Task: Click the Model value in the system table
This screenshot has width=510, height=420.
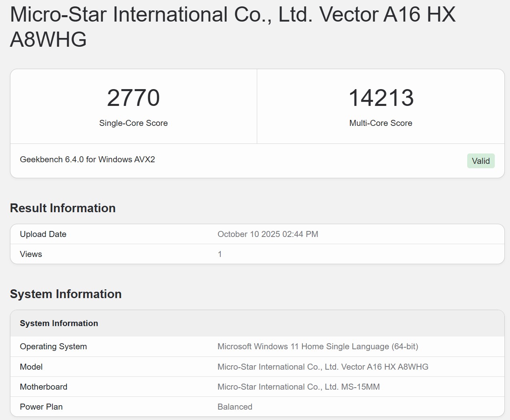Action: [322, 367]
